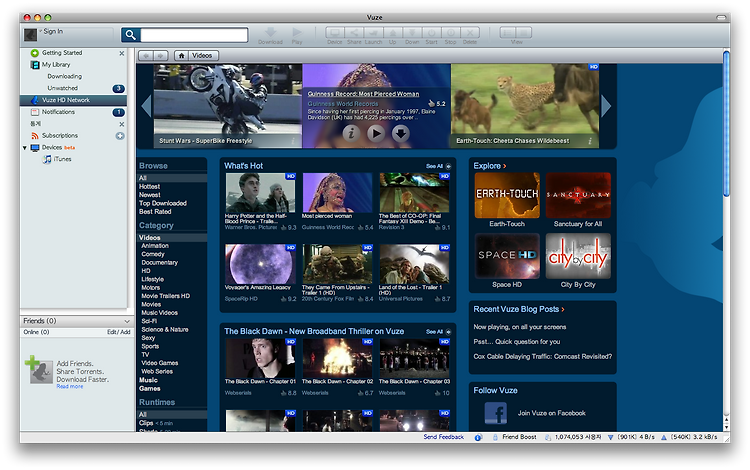Click the search magnifier icon
Screen dimensions: 750x470
point(130,34)
